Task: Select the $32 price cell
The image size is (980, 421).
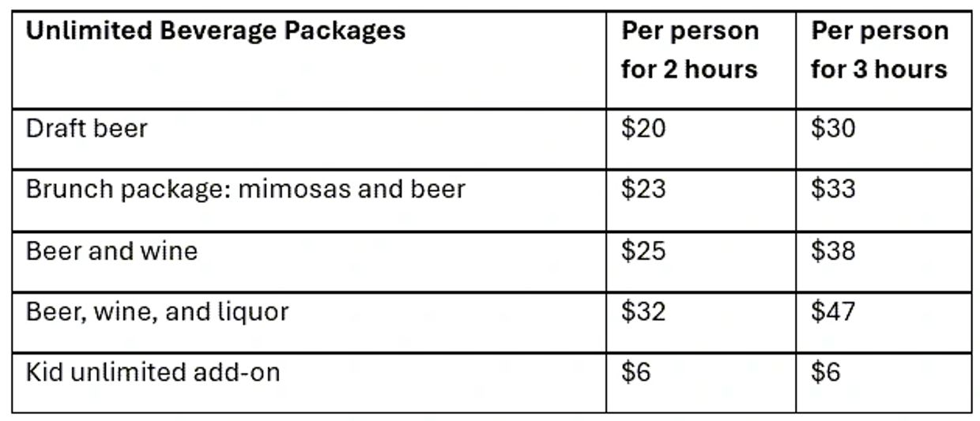Action: [643, 311]
